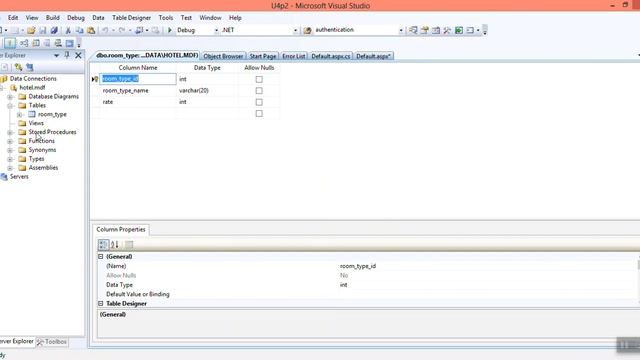Open the Properties Window toolbar icon
This screenshot has height=360, width=640.
(x=424, y=30)
